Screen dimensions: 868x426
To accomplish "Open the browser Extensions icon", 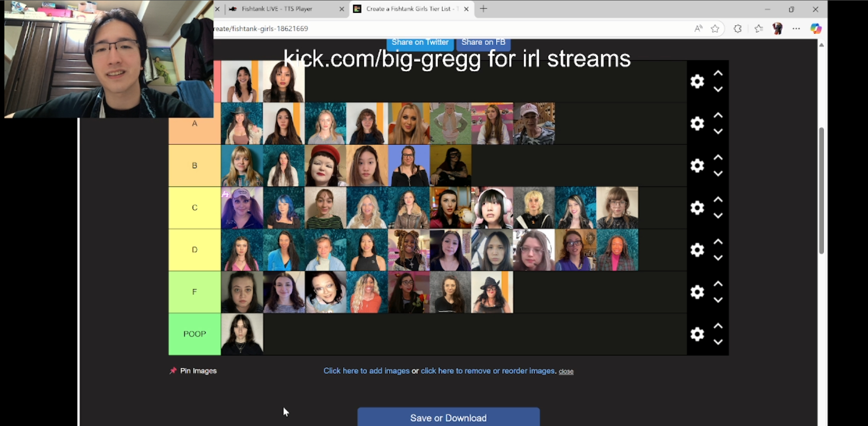I will [738, 29].
